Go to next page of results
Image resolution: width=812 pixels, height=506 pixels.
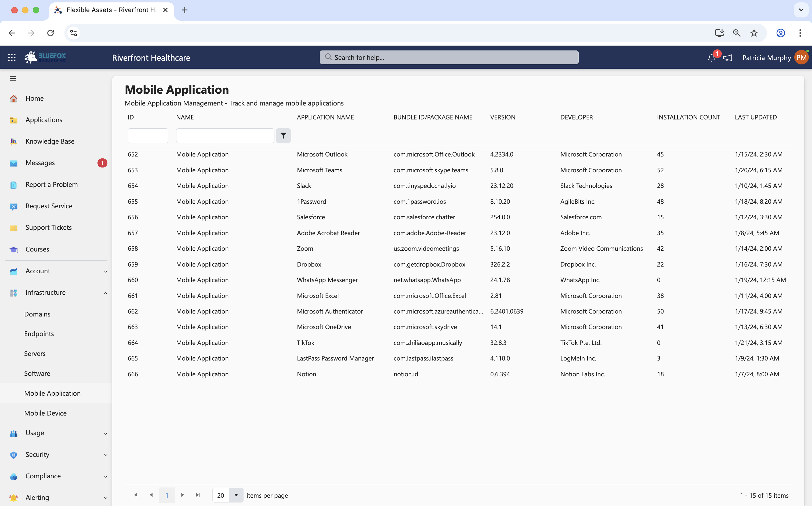click(182, 495)
